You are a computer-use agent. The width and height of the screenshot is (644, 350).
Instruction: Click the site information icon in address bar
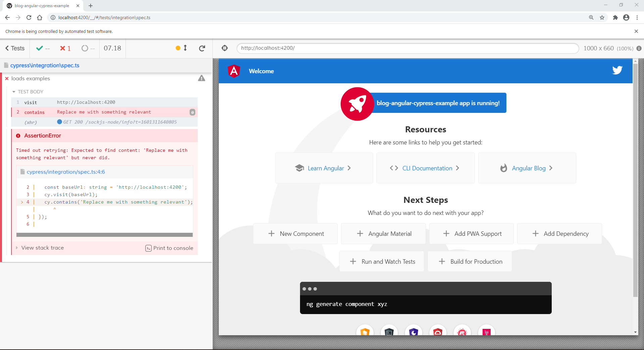(x=53, y=17)
